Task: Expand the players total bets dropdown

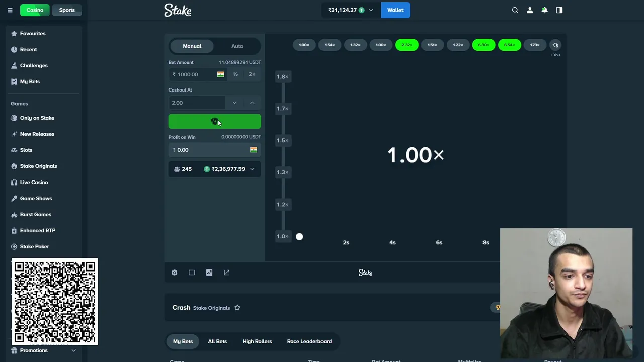Action: tap(252, 169)
